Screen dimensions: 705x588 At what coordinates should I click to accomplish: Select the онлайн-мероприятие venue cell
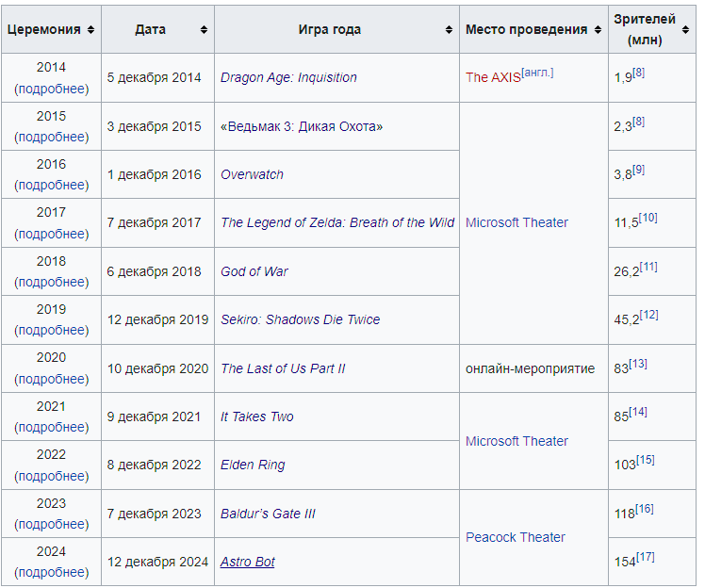point(533,368)
